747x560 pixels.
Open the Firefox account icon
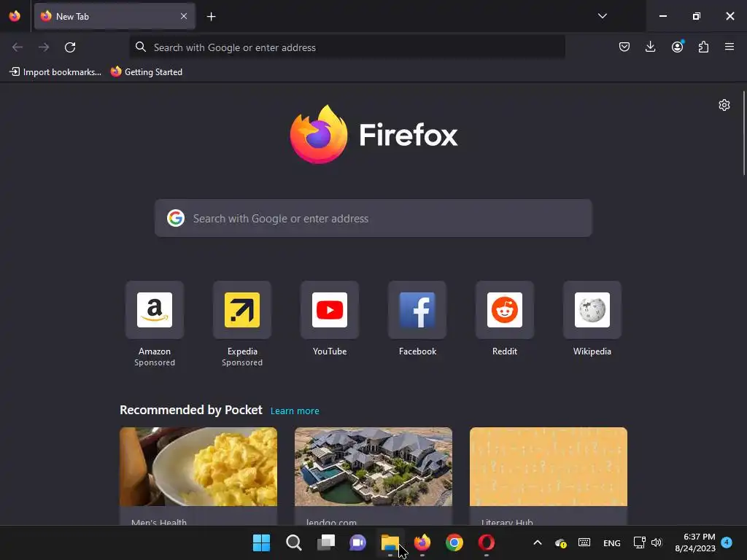677,47
